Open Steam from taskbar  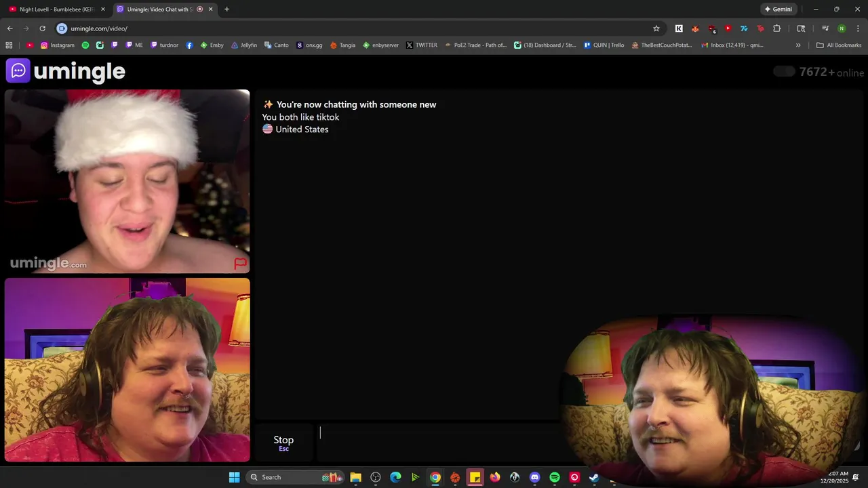click(x=594, y=477)
